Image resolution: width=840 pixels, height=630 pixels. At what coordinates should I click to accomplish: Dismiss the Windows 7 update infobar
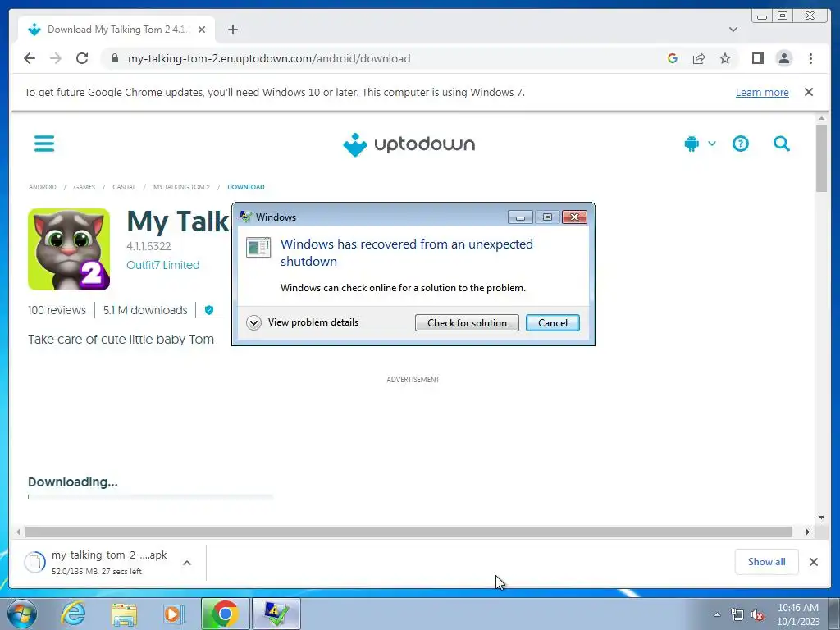(x=808, y=92)
